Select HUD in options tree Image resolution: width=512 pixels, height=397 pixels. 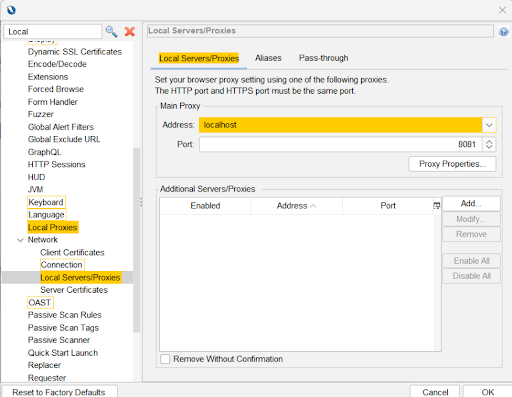(36, 177)
